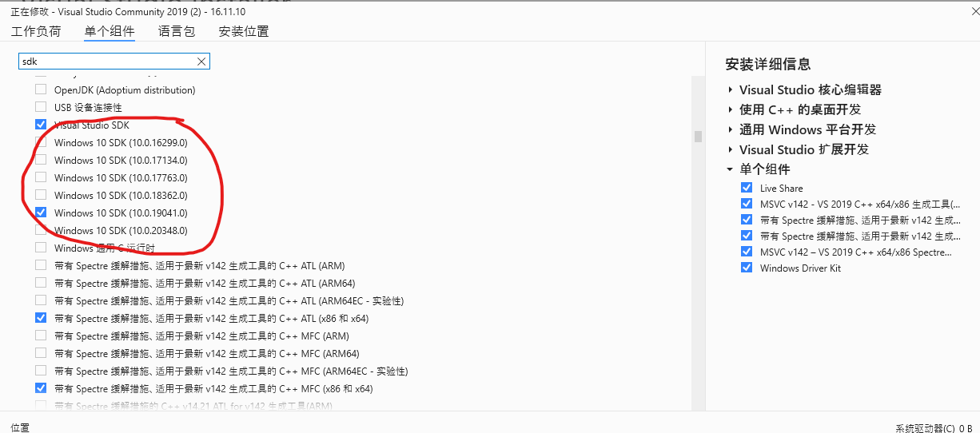The width and height of the screenshot is (980, 433).
Task: Check USB 设备连接性 component
Action: pos(41,107)
